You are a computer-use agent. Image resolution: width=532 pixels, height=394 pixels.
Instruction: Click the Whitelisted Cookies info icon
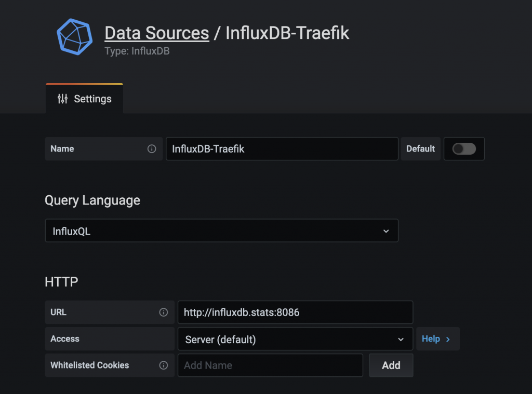pos(164,365)
